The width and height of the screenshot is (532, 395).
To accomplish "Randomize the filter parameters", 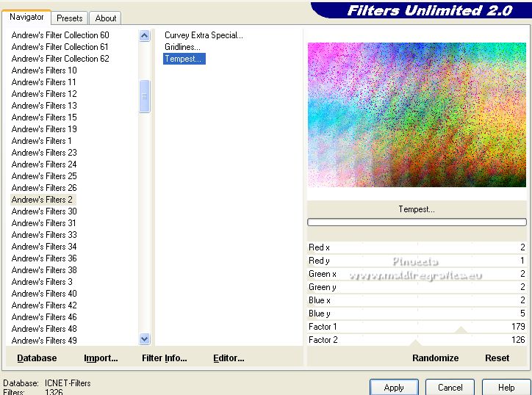I will pos(435,358).
